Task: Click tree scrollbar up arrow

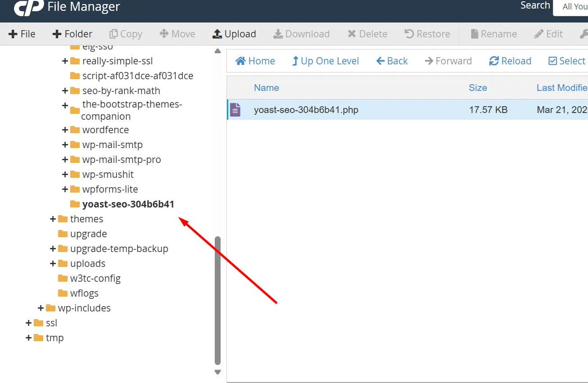Action: [218, 51]
